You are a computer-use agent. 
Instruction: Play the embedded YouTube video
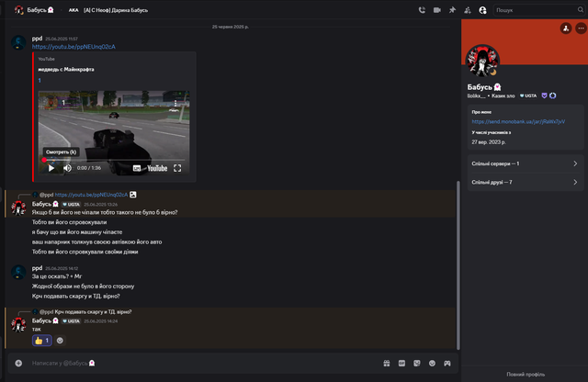pos(51,168)
